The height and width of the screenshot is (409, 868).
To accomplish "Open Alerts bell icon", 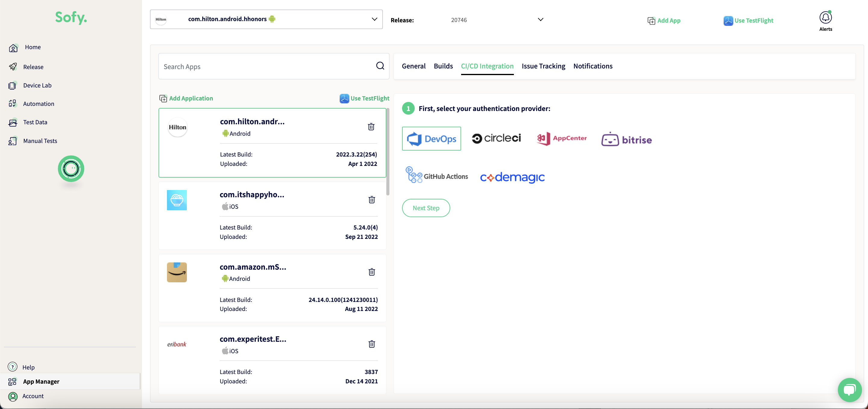I will click(825, 17).
